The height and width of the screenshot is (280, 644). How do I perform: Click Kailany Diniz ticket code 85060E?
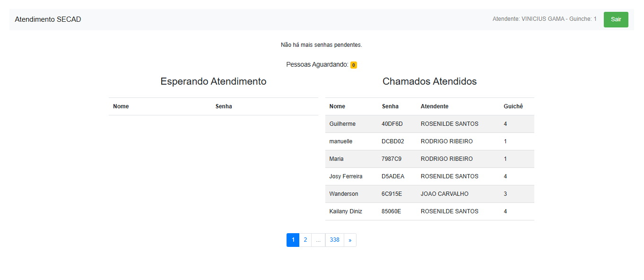[x=391, y=211]
